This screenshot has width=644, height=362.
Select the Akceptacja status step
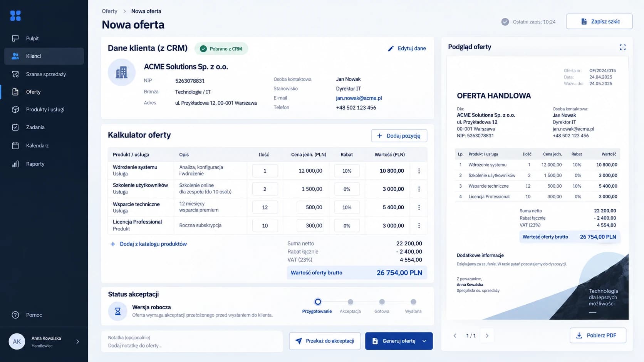[x=350, y=302]
